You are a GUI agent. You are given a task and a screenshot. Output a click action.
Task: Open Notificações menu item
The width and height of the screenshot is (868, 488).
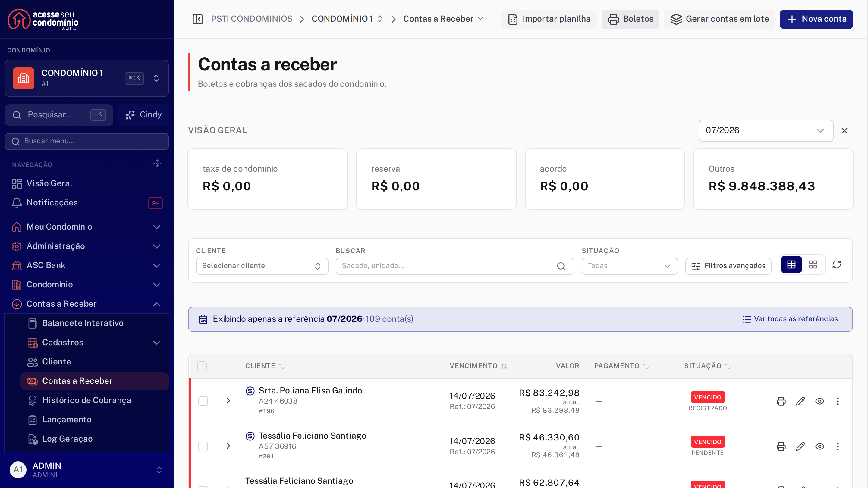click(86, 202)
